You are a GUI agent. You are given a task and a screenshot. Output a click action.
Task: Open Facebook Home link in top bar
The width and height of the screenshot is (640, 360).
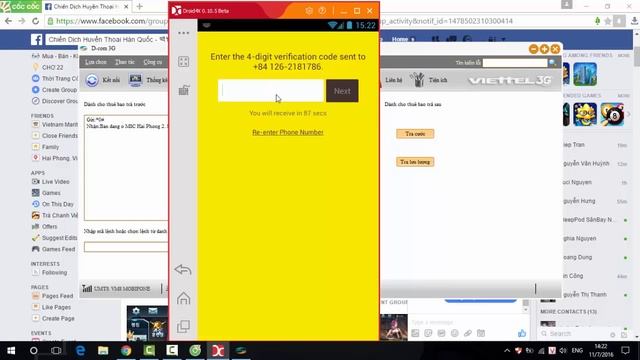click(400, 39)
